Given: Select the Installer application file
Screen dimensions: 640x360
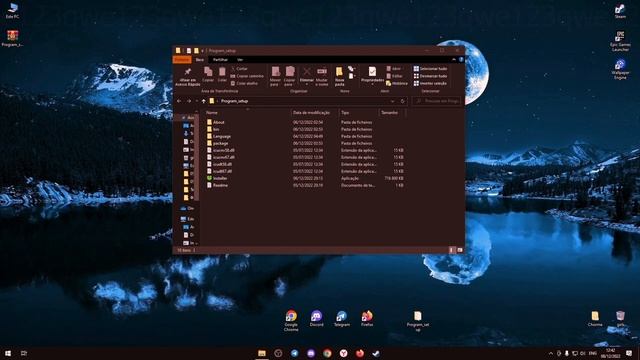Looking at the screenshot, I should 220,178.
